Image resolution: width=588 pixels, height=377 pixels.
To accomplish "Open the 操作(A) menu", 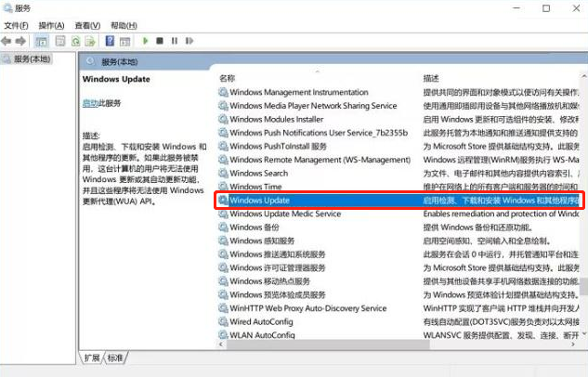I will click(x=52, y=25).
